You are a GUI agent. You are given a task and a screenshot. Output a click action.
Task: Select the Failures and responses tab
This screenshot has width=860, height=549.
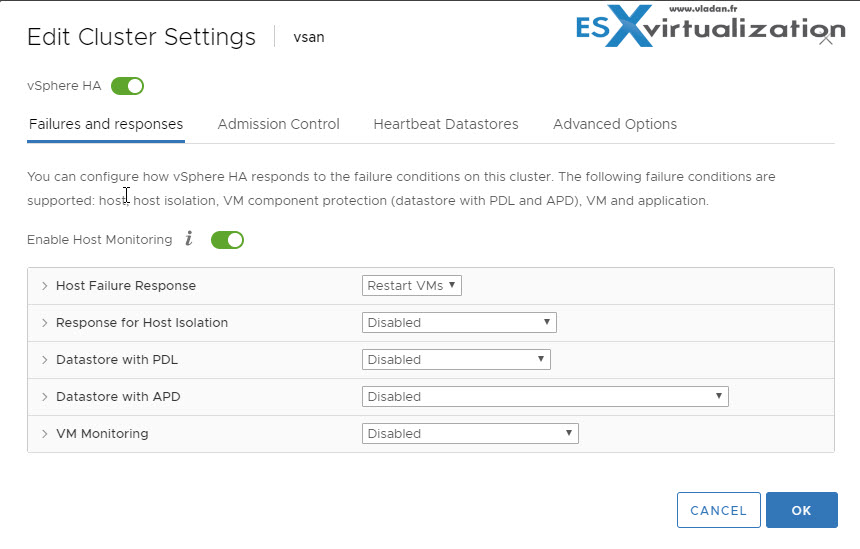pyautogui.click(x=106, y=124)
